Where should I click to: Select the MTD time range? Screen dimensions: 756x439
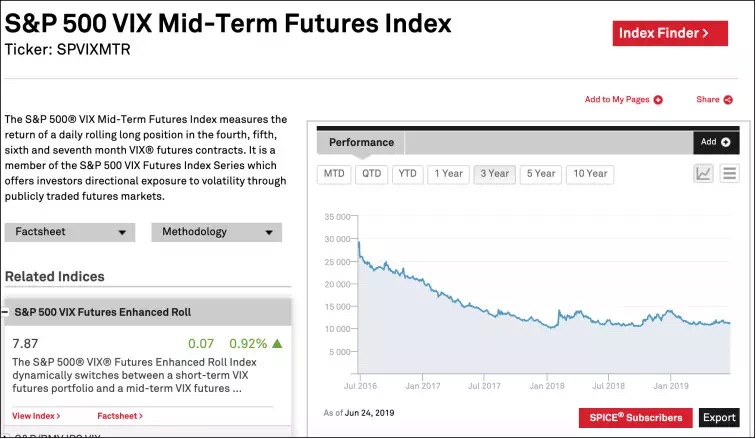click(333, 174)
